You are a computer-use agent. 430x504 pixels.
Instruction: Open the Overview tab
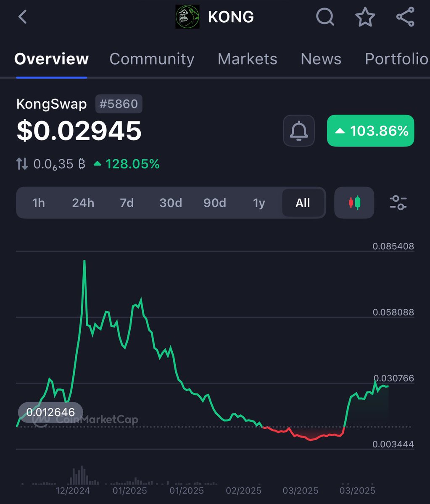pyautogui.click(x=51, y=59)
